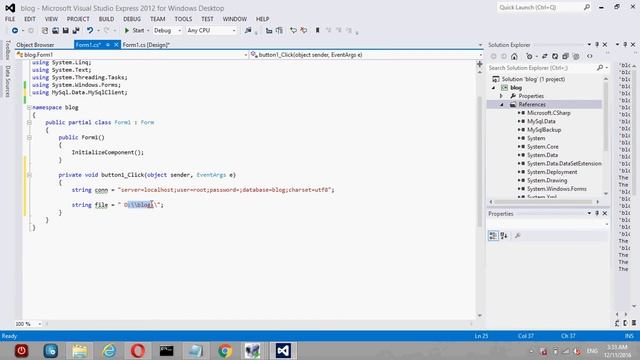This screenshot has width=640, height=360.
Task: Click the Save All toolbar icon
Action: click(x=76, y=30)
